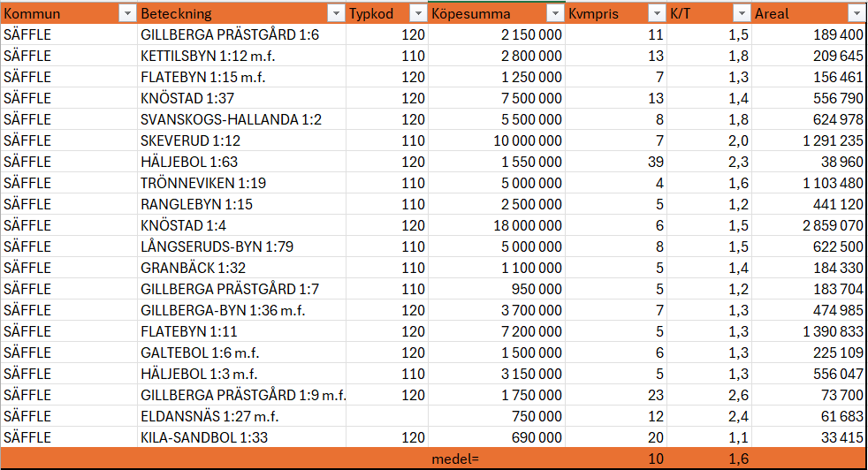Select cell GILLBERGA PRÄSTGÅRD 1:9 m.f.

point(241,395)
